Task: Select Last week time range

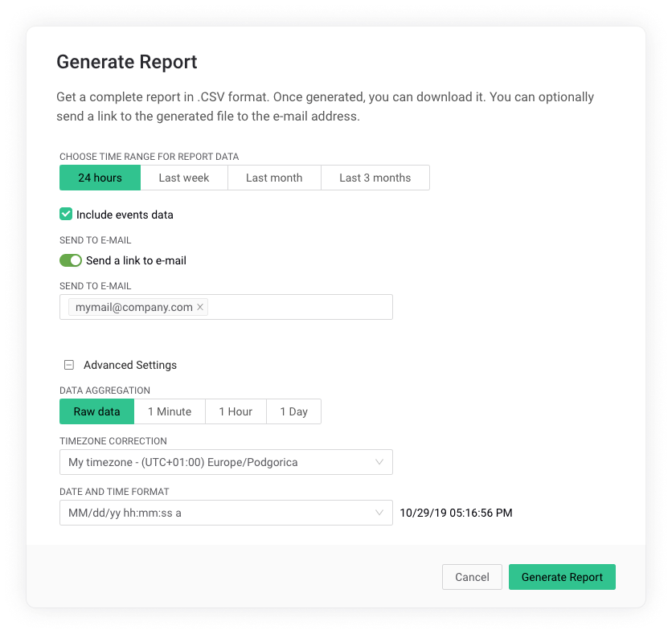Action: (x=184, y=178)
